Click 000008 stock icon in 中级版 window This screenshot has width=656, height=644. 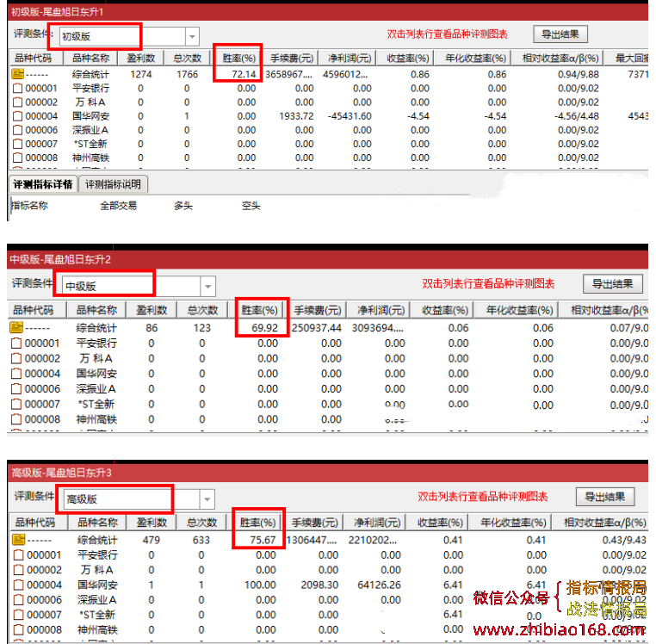pyautogui.click(x=16, y=419)
